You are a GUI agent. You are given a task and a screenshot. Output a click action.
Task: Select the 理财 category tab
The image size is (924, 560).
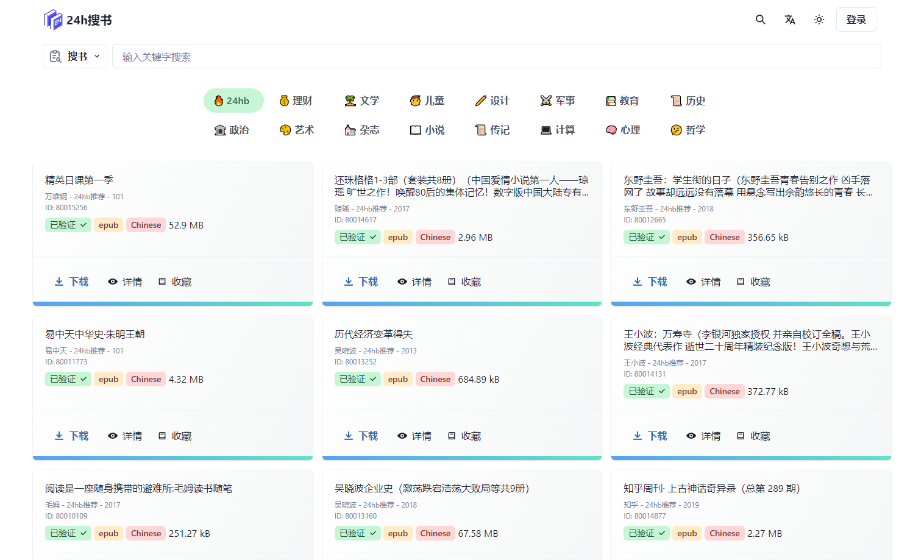[x=296, y=101]
